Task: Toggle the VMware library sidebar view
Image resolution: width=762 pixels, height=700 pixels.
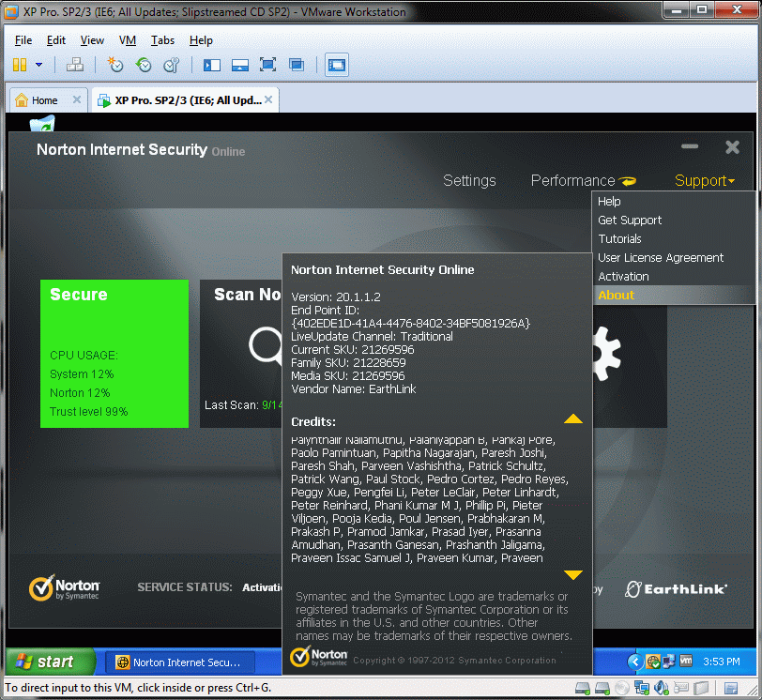Action: pyautogui.click(x=211, y=65)
